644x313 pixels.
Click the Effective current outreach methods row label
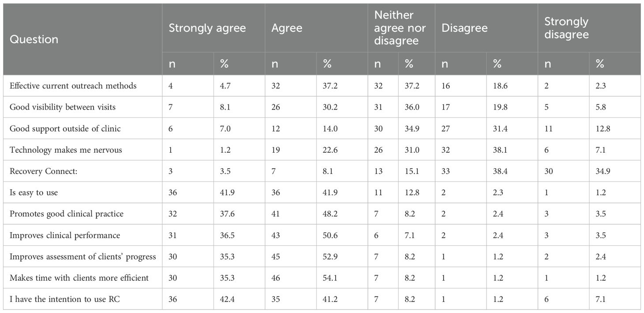point(73,86)
